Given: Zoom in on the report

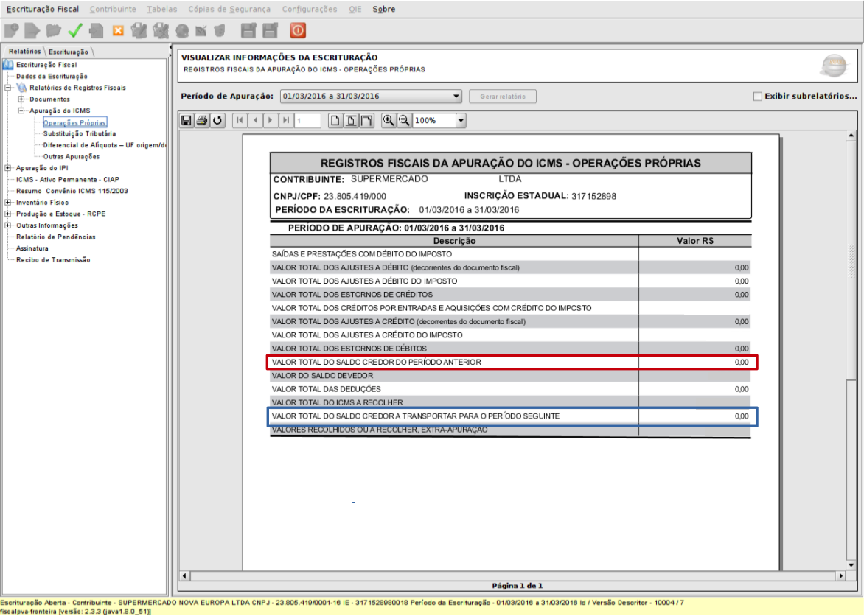Looking at the screenshot, I should (x=389, y=120).
